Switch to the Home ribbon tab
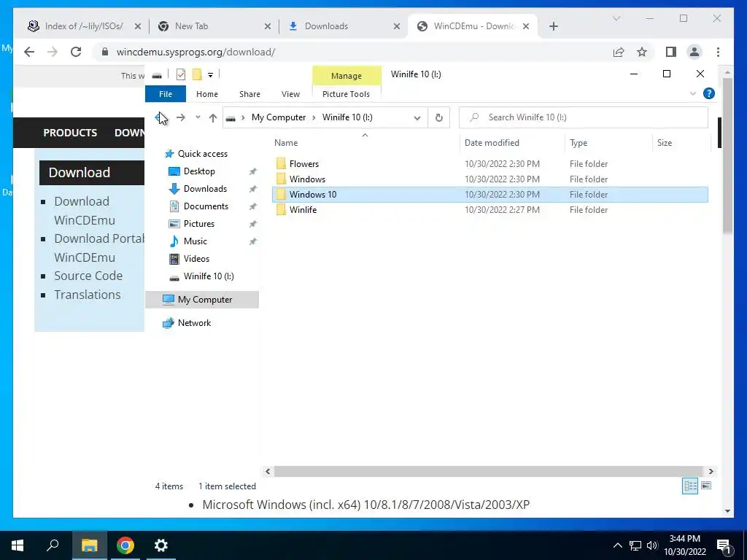 click(206, 94)
